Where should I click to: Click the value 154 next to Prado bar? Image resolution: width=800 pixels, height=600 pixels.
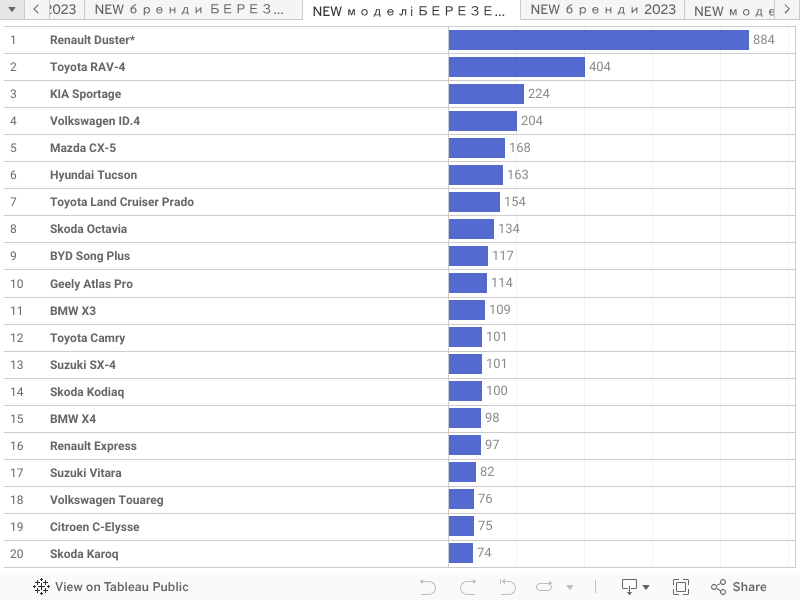[515, 202]
